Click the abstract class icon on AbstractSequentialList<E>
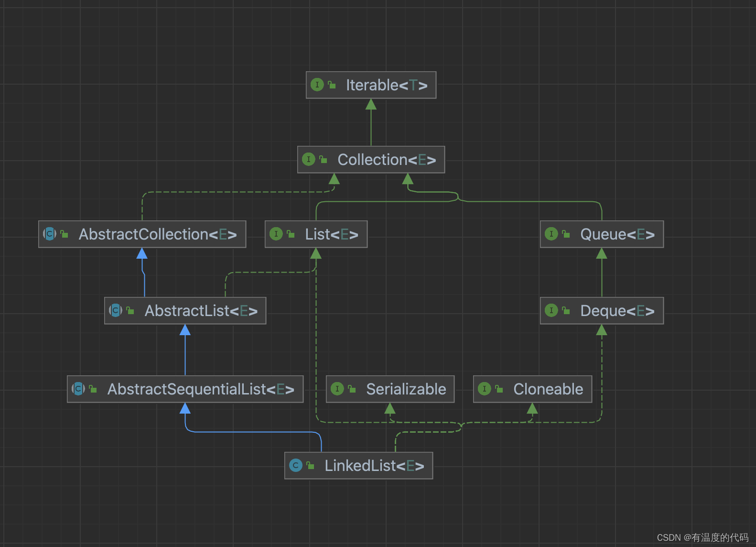This screenshot has height=547, width=756. pyautogui.click(x=78, y=389)
